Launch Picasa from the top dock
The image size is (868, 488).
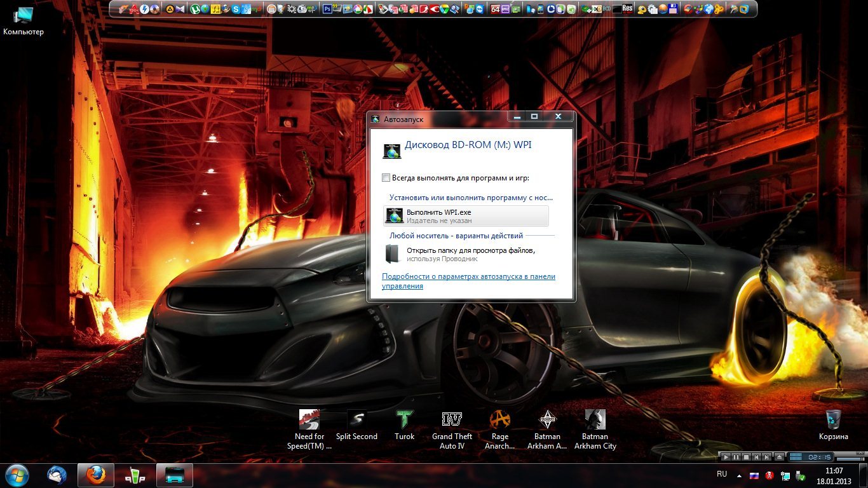(x=357, y=9)
